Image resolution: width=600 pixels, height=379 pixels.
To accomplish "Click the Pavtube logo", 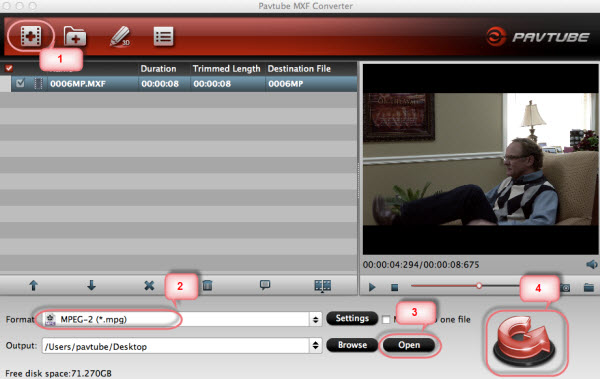I will tap(538, 37).
